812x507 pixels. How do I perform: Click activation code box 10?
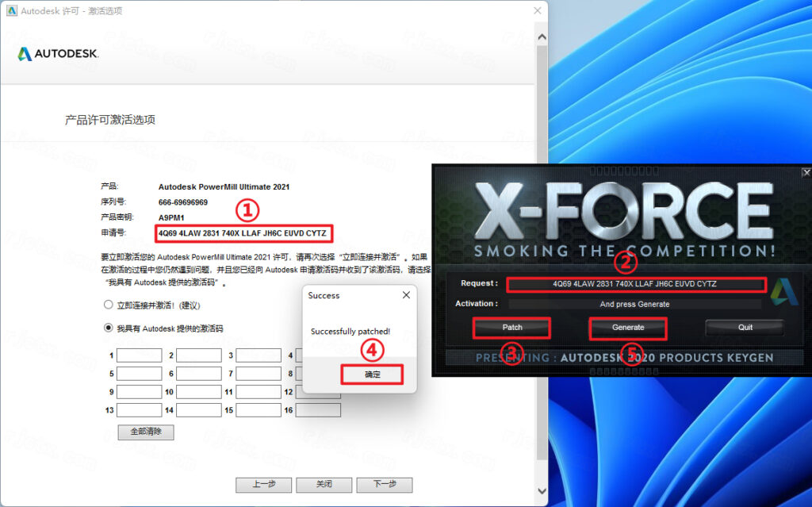(x=199, y=392)
